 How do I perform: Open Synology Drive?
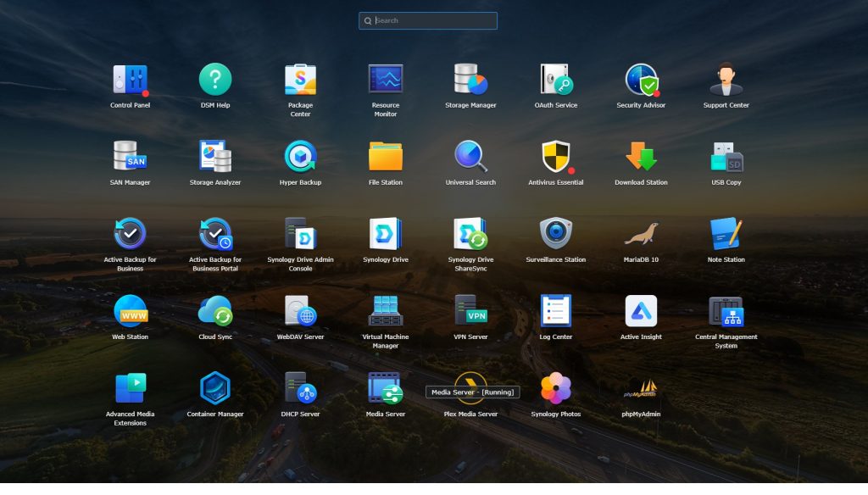point(386,234)
